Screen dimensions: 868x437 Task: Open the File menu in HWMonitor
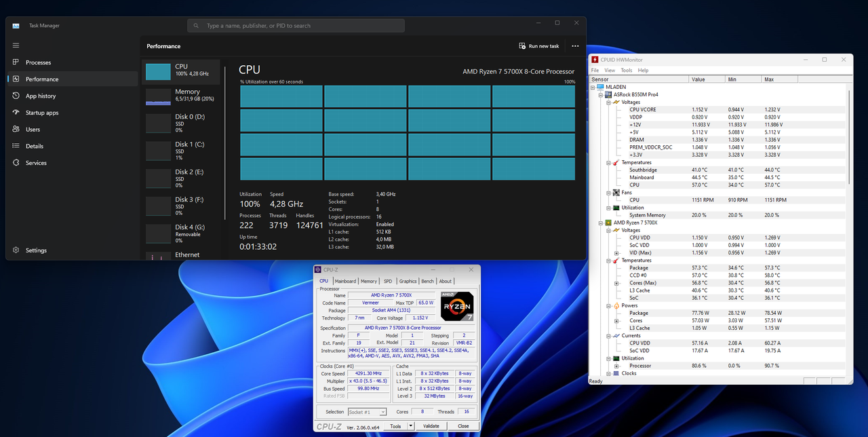click(595, 71)
